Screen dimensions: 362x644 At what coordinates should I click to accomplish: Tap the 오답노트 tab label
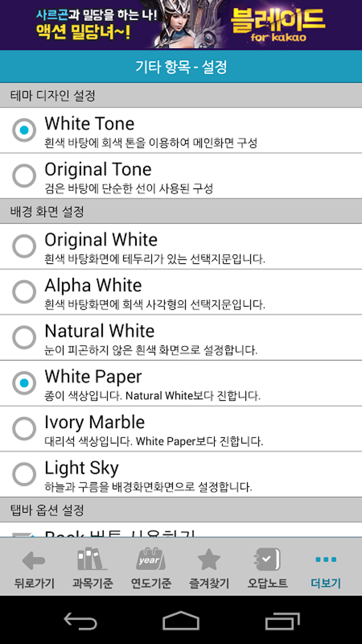click(268, 583)
